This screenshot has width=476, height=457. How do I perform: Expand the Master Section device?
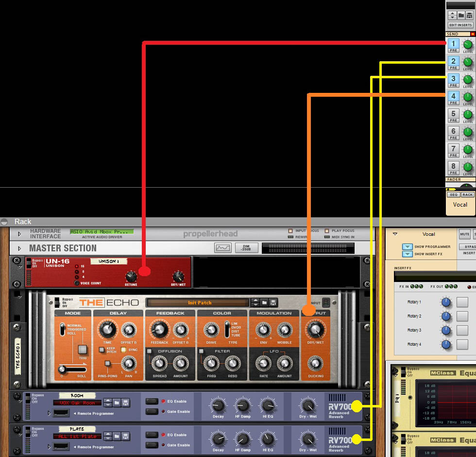click(19, 248)
